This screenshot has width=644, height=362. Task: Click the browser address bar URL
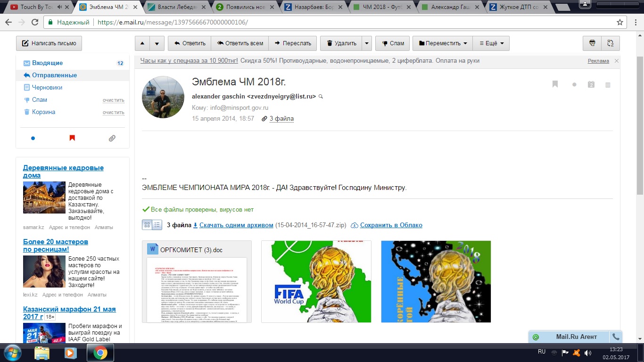pyautogui.click(x=173, y=22)
